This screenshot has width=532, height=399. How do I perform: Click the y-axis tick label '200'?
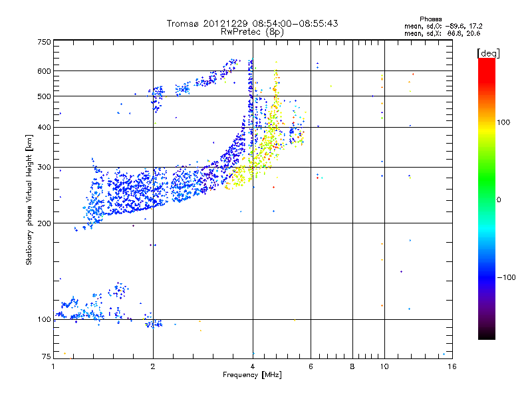pyautogui.click(x=44, y=223)
